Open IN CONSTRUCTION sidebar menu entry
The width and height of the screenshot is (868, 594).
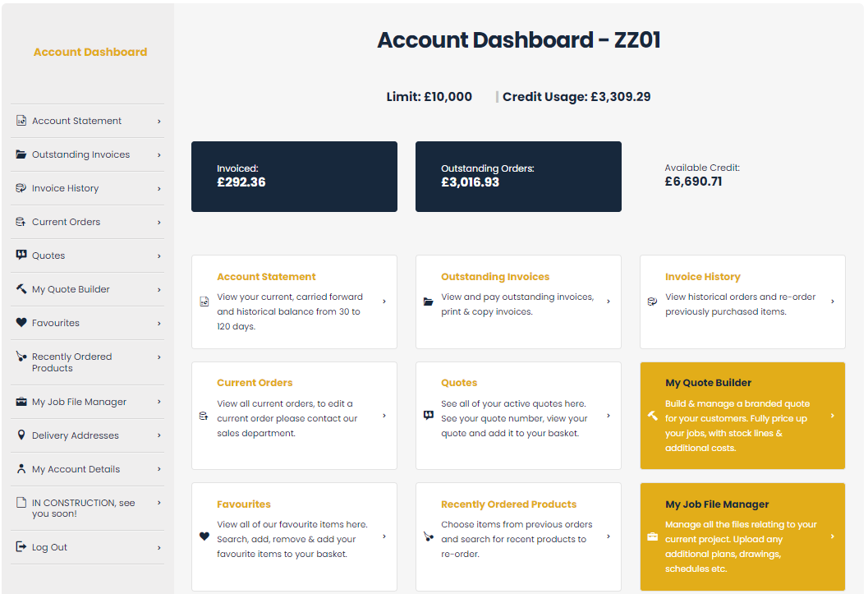click(x=83, y=508)
